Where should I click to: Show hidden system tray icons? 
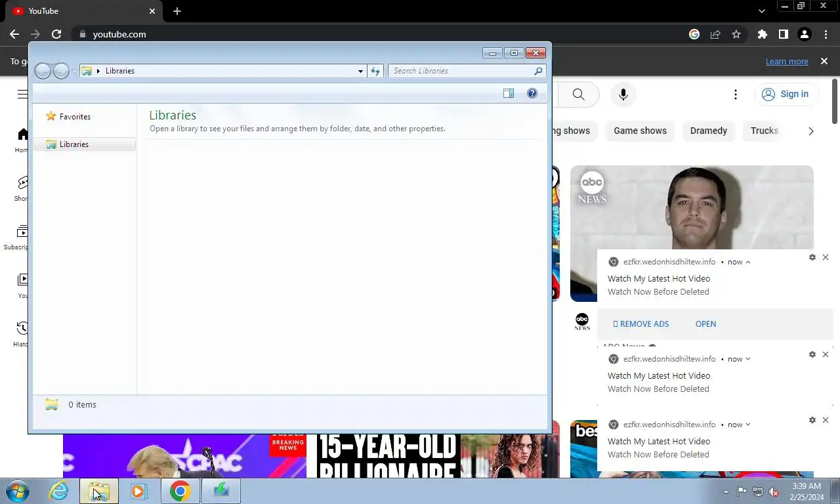pos(726,492)
